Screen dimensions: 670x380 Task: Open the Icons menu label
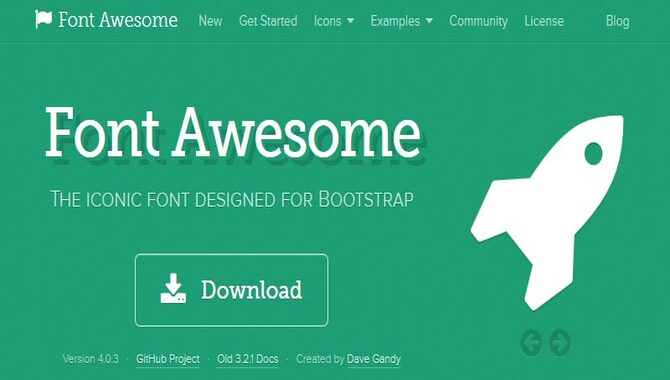tap(327, 21)
